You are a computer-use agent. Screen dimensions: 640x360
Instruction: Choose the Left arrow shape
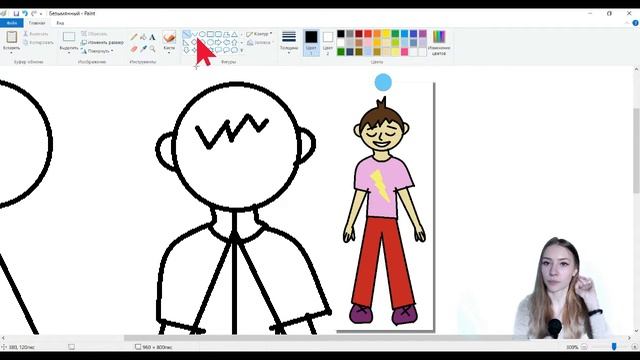tap(226, 42)
